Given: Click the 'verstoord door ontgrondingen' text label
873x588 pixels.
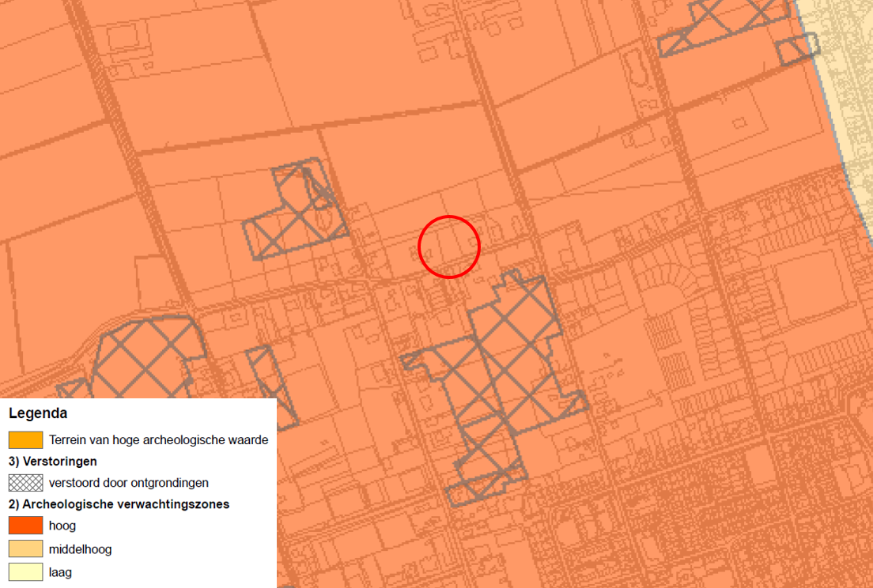Looking at the screenshot, I should (128, 482).
